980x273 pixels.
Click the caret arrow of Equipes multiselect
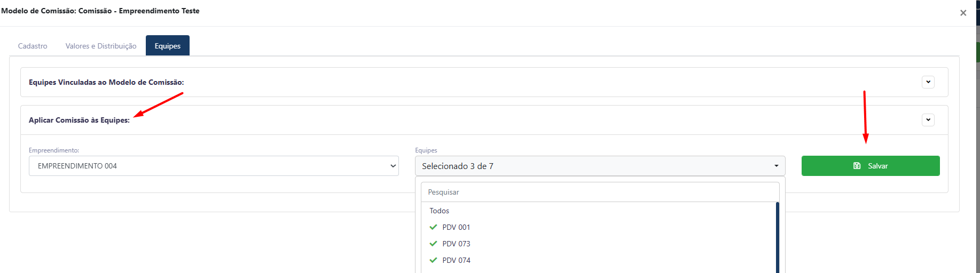[x=777, y=166]
